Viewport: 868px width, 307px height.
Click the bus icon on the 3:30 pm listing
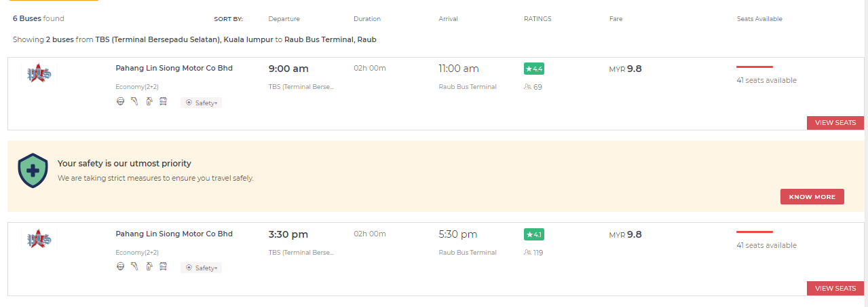click(x=163, y=267)
